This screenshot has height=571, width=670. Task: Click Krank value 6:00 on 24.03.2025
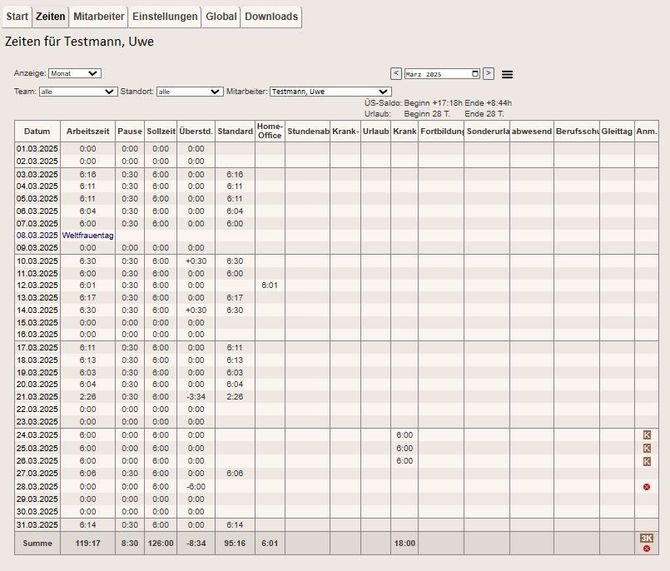(x=404, y=435)
